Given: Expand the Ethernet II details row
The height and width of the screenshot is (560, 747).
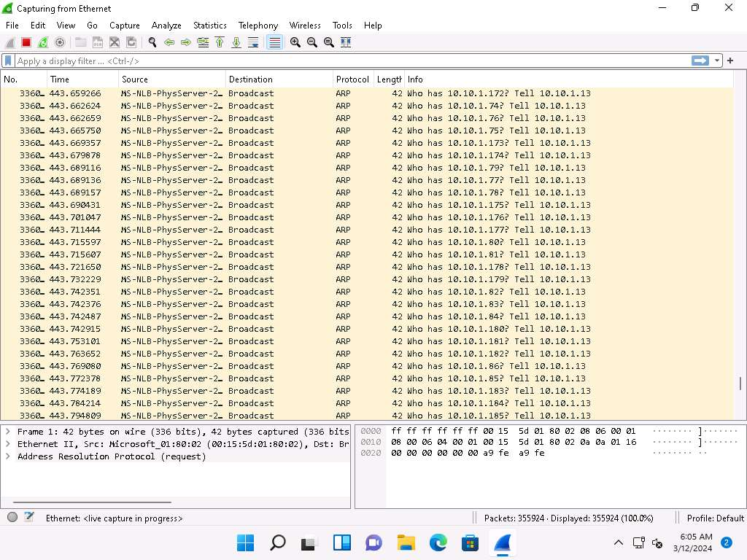Looking at the screenshot, I should coord(8,444).
